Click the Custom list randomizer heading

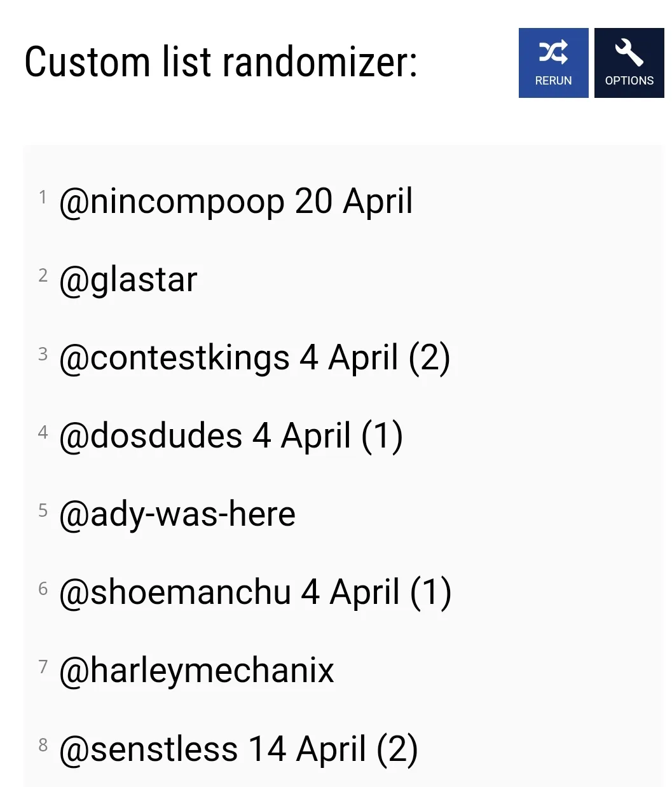(x=221, y=62)
